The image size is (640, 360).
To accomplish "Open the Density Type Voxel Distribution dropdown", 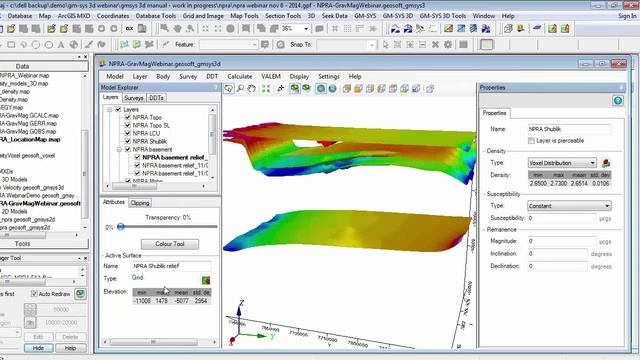I will pos(562,163).
